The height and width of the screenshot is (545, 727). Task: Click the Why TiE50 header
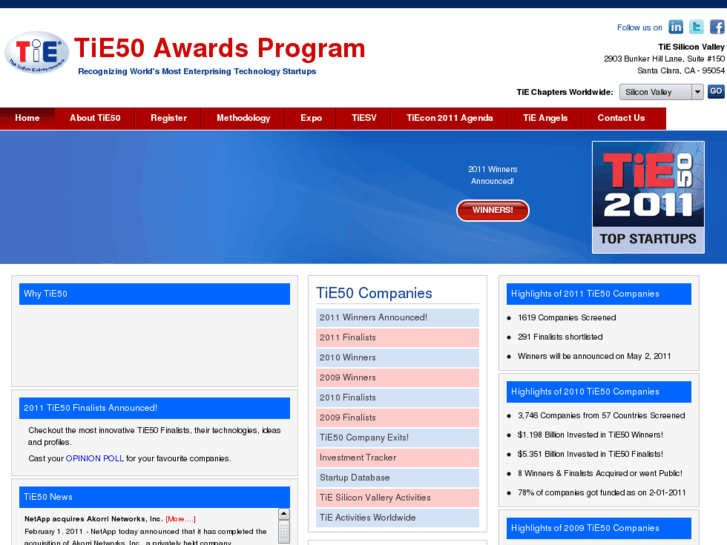(x=154, y=294)
